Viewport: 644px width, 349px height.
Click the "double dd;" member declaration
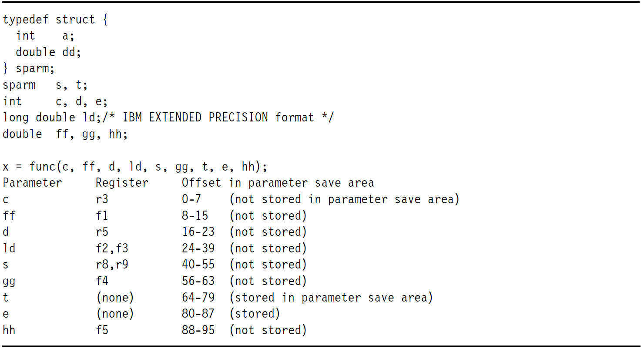pyautogui.click(x=48, y=52)
